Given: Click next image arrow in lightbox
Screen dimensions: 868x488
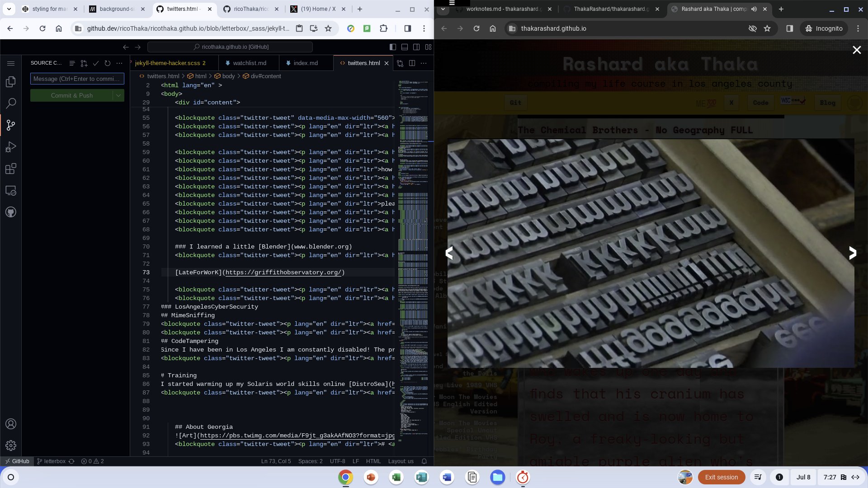Looking at the screenshot, I should click(852, 253).
